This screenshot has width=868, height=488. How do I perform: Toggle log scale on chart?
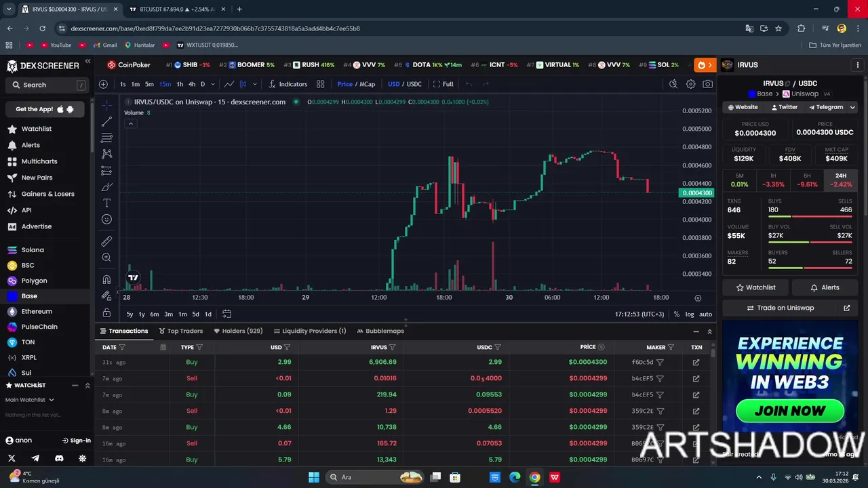point(690,314)
